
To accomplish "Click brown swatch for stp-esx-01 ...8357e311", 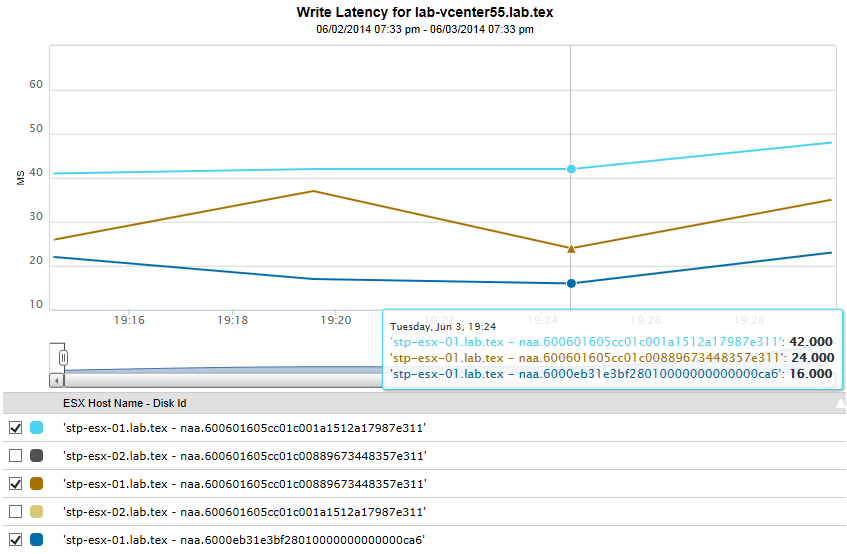I will point(36,484).
